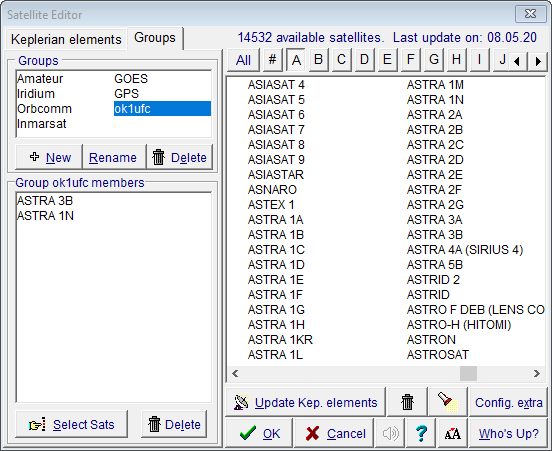Select the Groups tab
Image resolution: width=552 pixels, height=451 pixels.
click(155, 37)
